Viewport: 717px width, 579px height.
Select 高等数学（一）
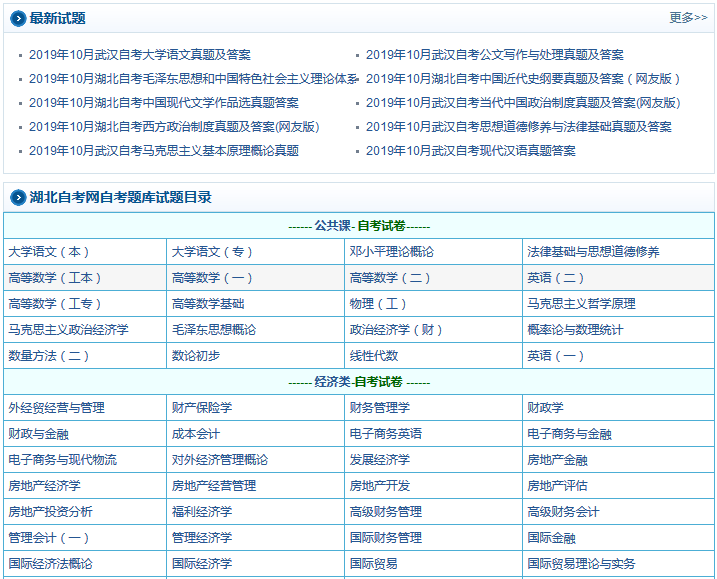click(x=212, y=278)
